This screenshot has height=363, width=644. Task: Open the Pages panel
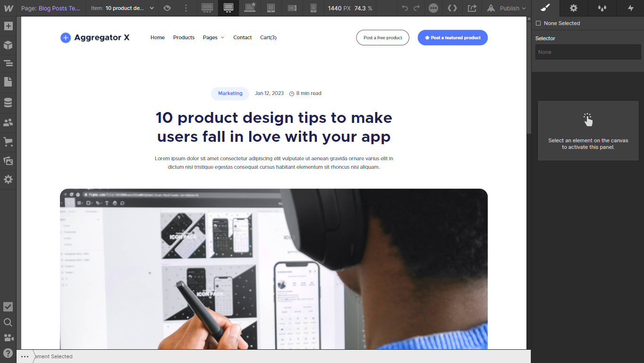pos(8,82)
